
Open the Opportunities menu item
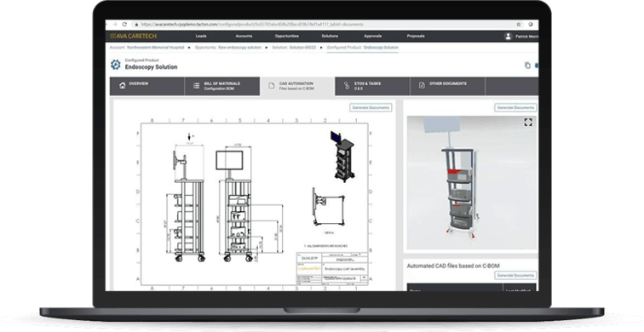coord(287,36)
